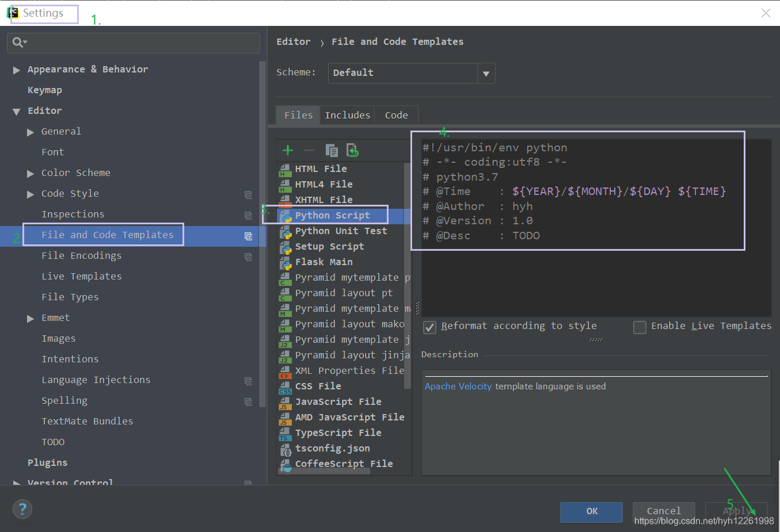
Task: Open the Plugins settings page
Action: coord(47,462)
